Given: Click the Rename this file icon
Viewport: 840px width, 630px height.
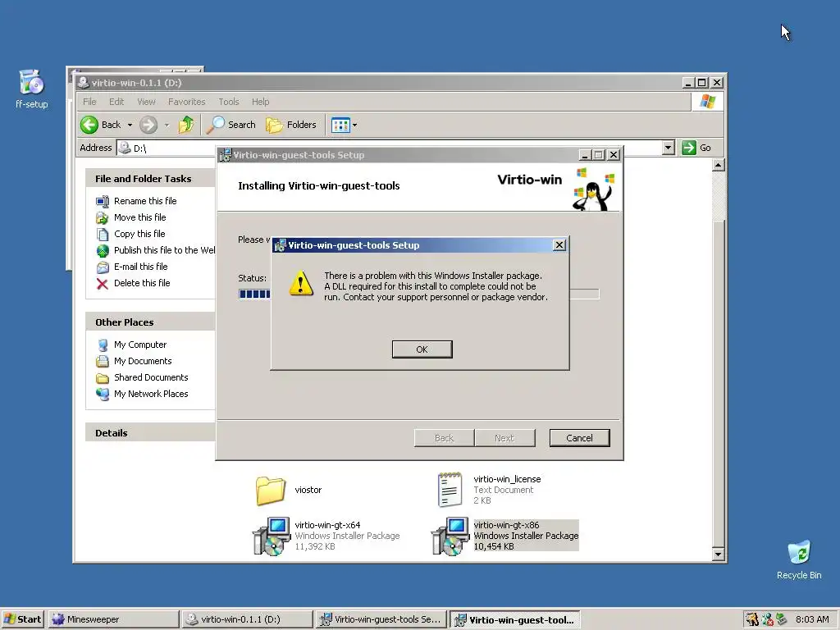Looking at the screenshot, I should click(103, 202).
